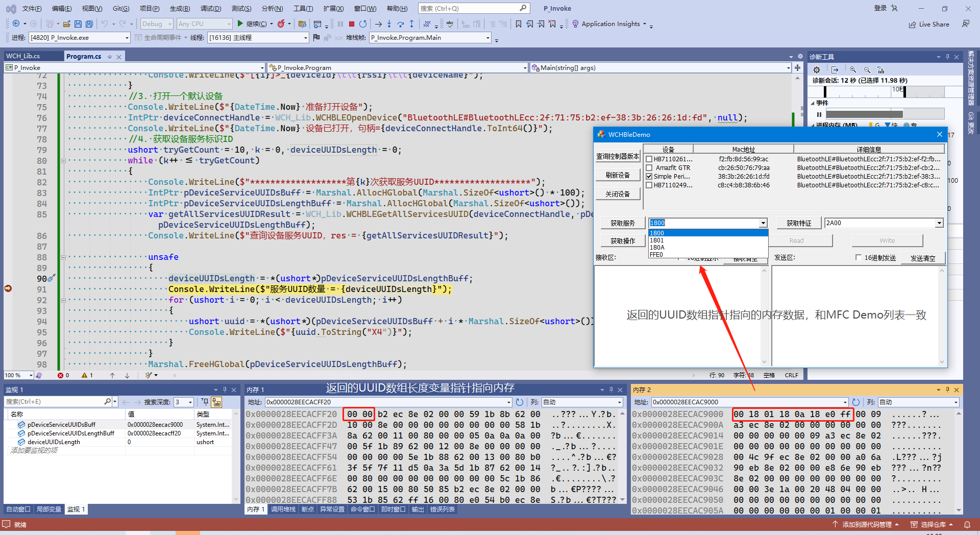The image size is (980, 535).
Task: Click the 获取特征 button
Action: 799,223
